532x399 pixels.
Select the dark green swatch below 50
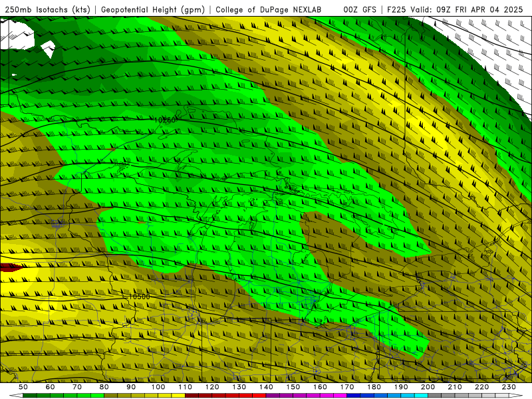click(30, 396)
